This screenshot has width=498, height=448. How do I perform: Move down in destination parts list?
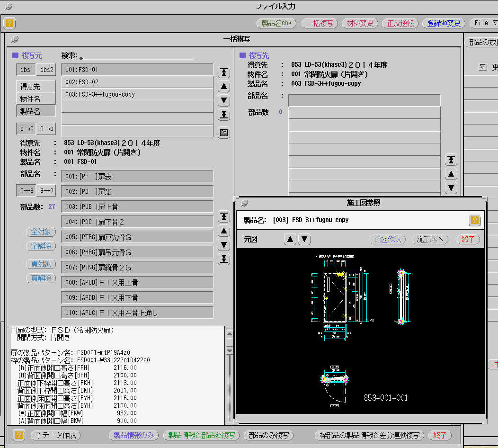coord(451,188)
